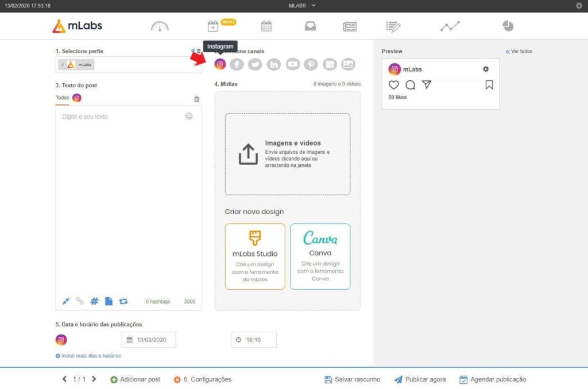The height and width of the screenshot is (389, 588).
Task: Click Ver todos link in Preview
Action: tap(519, 51)
